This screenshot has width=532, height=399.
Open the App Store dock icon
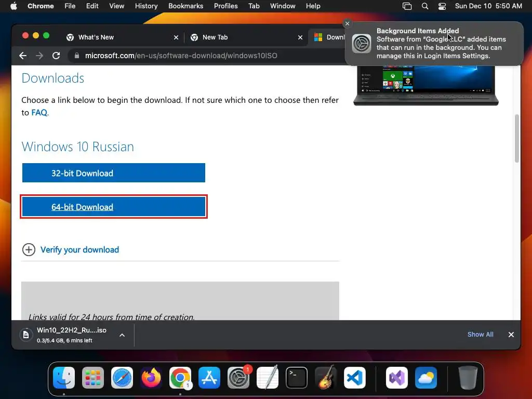point(209,378)
